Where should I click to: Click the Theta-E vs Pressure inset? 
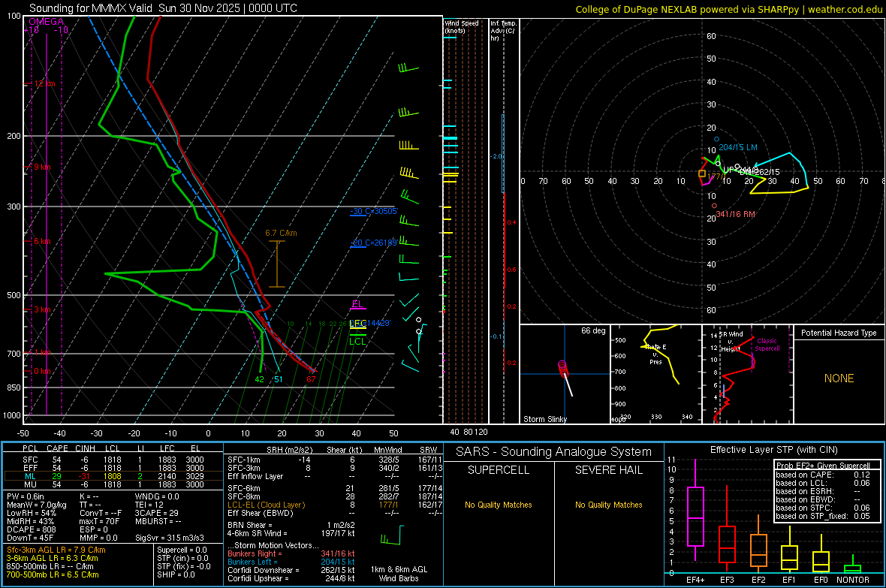656,374
